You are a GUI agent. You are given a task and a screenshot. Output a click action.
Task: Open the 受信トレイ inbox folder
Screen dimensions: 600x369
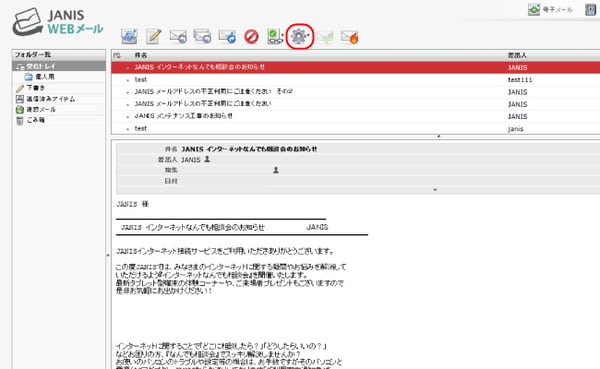tap(59, 66)
